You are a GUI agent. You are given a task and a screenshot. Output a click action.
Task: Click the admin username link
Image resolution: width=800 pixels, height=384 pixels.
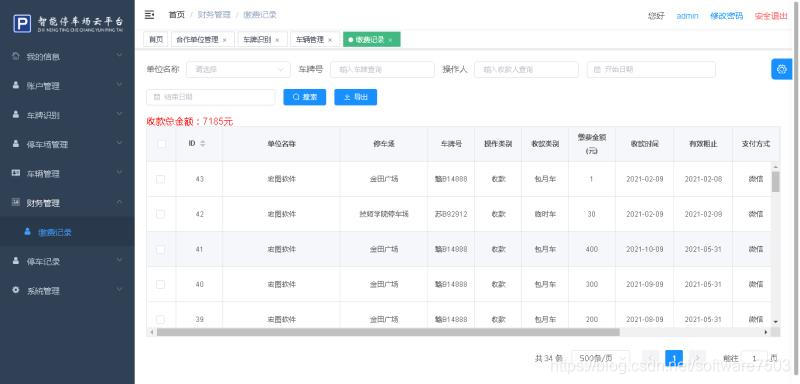coord(687,16)
